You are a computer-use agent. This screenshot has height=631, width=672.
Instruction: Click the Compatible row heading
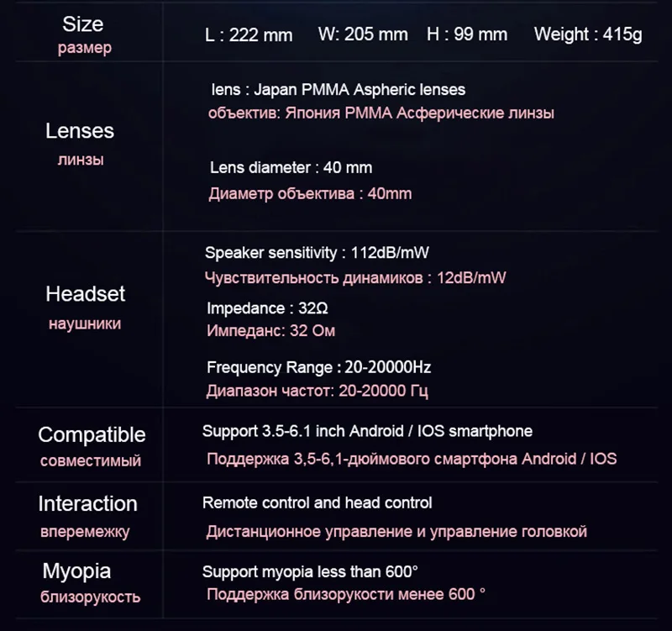pyautogui.click(x=92, y=435)
